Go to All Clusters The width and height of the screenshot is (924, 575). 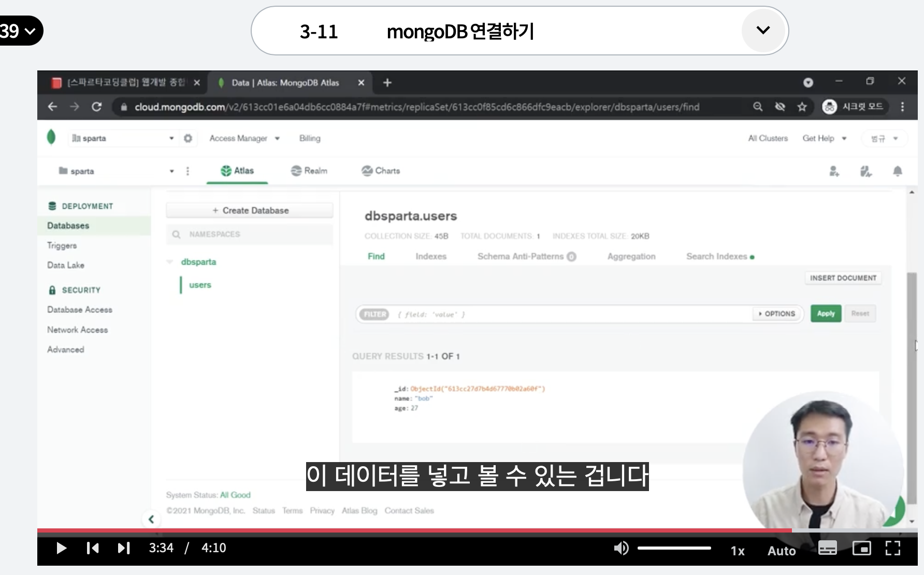768,138
